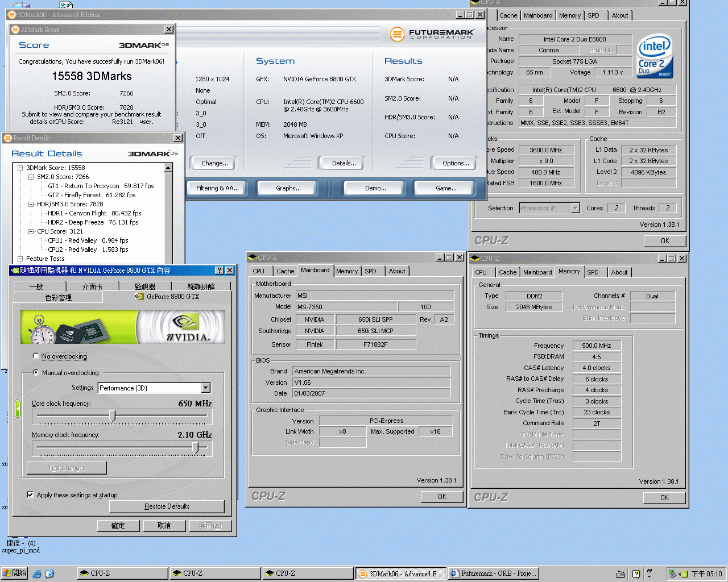
Task: Open the Cache tab in Mainboard CPU-Z window
Action: [x=286, y=271]
